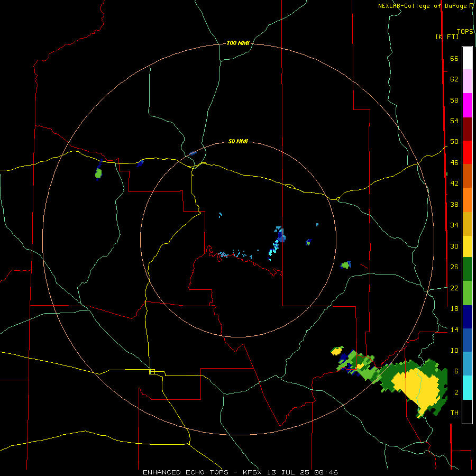Click the 50 NMI range ring label

238,141
